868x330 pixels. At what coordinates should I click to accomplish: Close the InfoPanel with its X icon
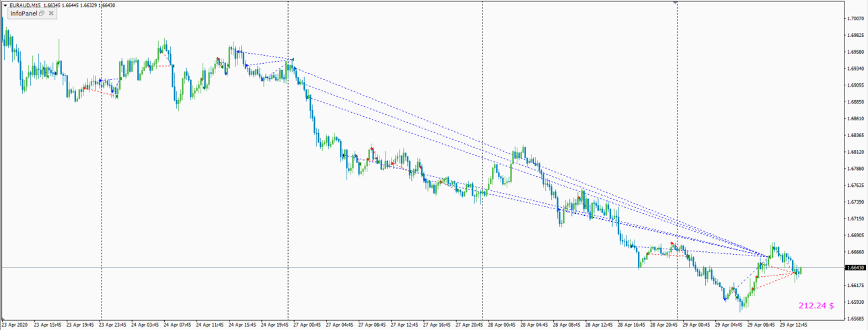[x=51, y=13]
